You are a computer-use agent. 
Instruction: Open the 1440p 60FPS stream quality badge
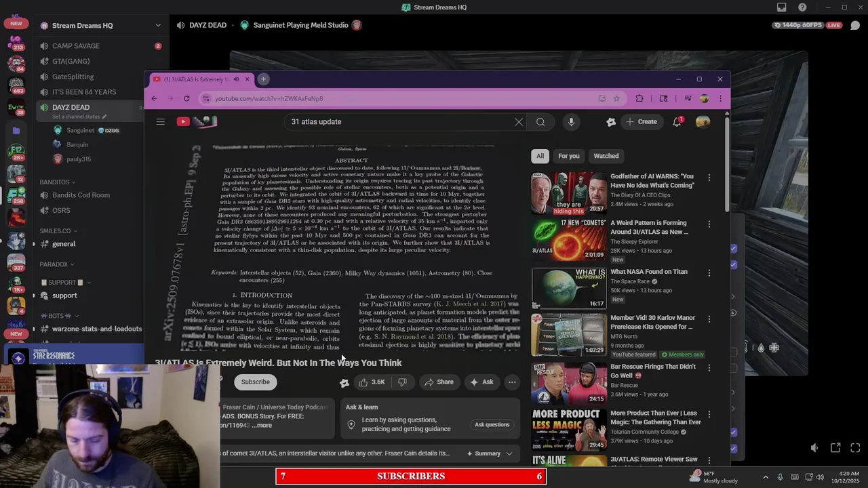click(x=799, y=25)
